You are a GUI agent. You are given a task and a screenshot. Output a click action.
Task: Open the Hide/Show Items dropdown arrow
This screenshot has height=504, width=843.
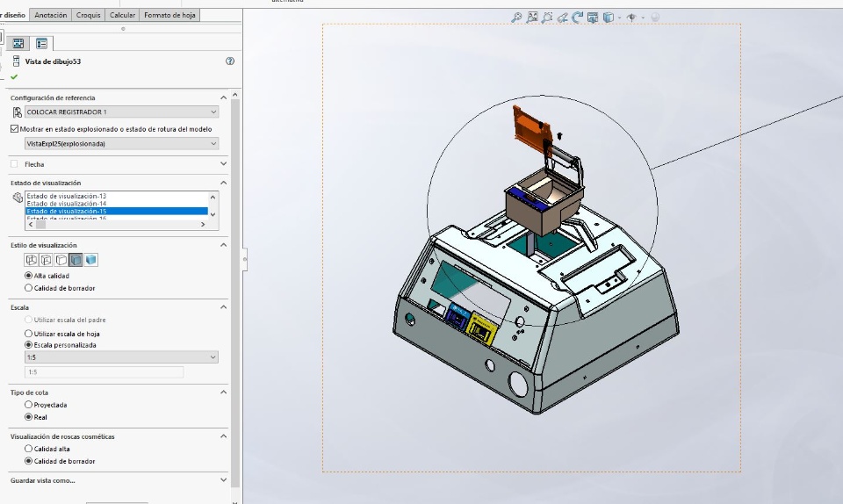tap(643, 18)
